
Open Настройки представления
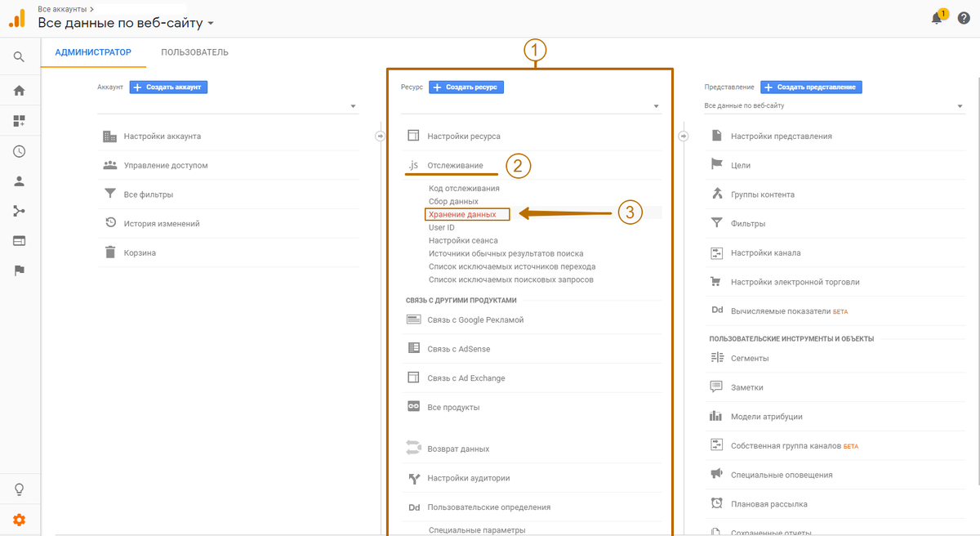pos(782,136)
